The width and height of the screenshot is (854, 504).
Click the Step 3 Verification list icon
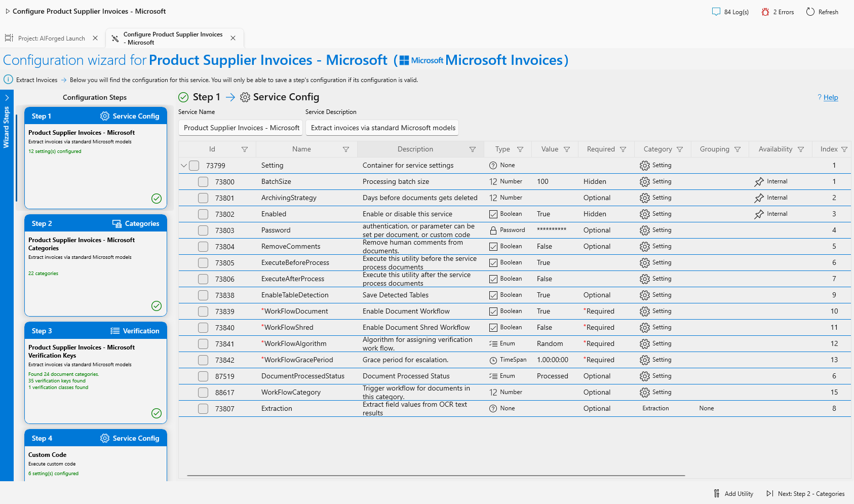point(115,331)
